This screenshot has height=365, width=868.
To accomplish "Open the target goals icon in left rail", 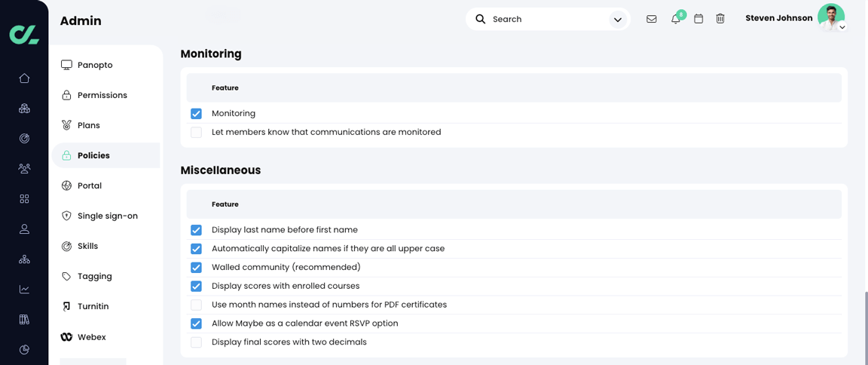I will click(24, 139).
